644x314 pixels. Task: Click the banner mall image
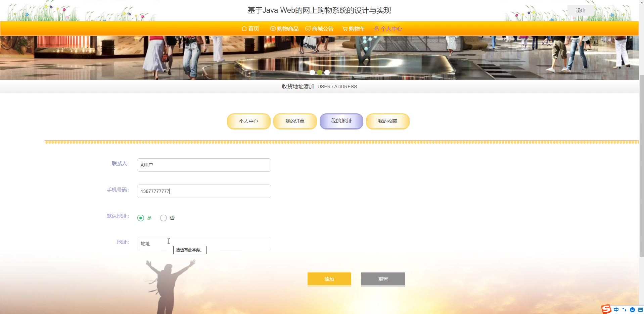point(319,58)
